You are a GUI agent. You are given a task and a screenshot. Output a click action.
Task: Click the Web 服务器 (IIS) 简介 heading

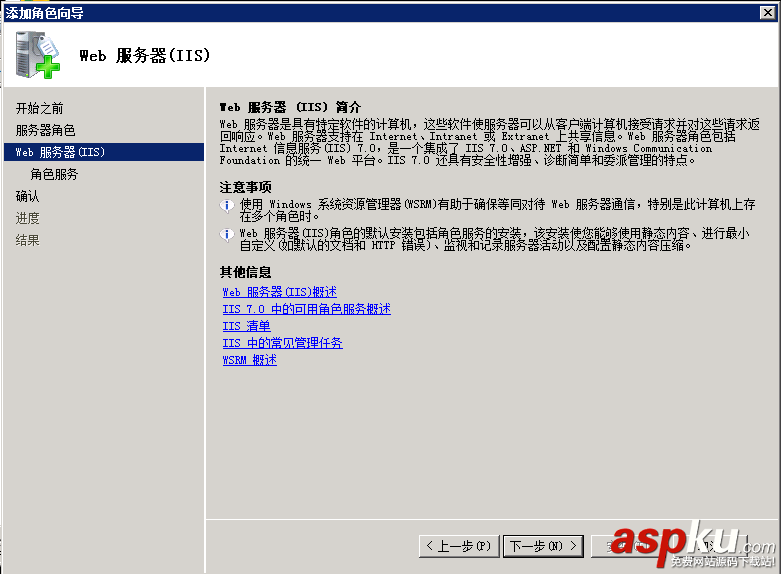[290, 107]
